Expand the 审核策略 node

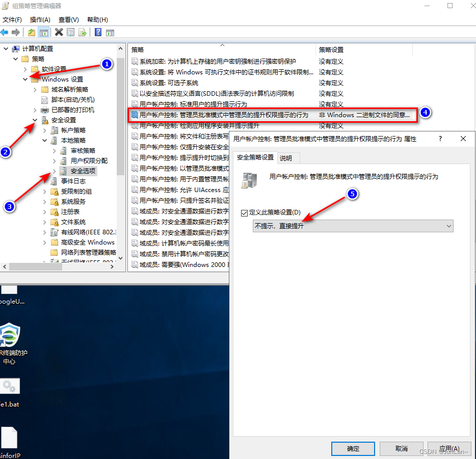point(55,151)
